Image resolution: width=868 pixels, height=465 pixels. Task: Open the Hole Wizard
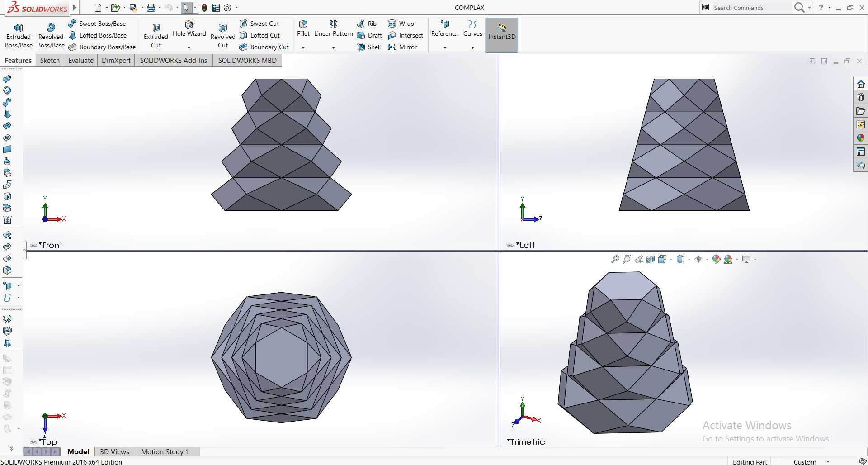tap(189, 28)
